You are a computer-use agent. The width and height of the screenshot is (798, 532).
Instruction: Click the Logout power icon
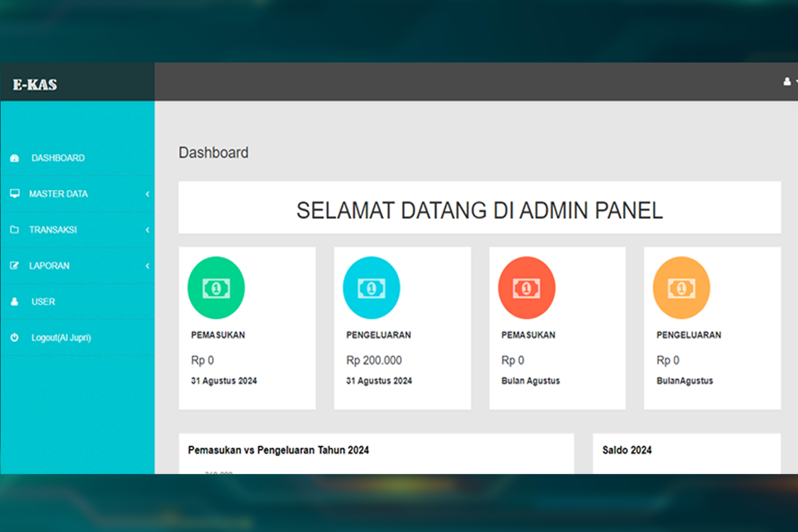click(x=15, y=338)
